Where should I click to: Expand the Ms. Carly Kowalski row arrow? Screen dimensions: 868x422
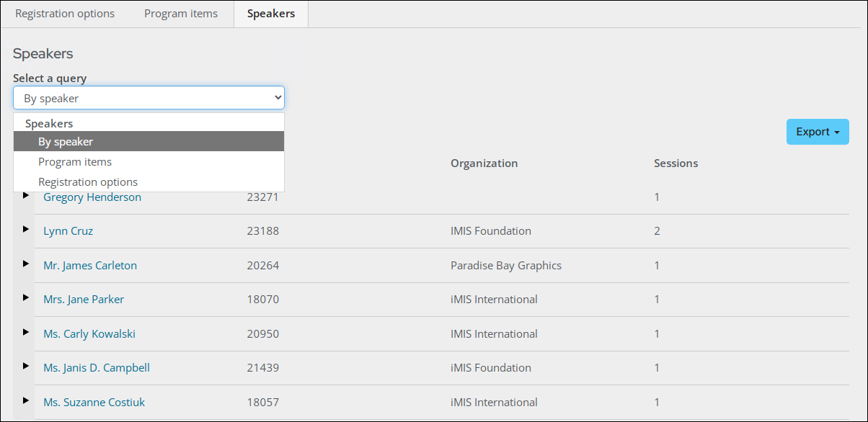tap(26, 332)
